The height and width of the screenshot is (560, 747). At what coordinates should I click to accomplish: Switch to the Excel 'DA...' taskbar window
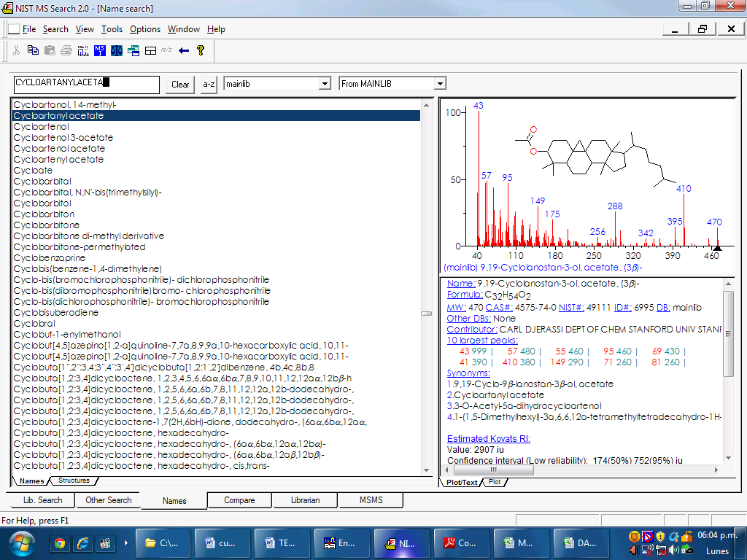tap(580, 543)
